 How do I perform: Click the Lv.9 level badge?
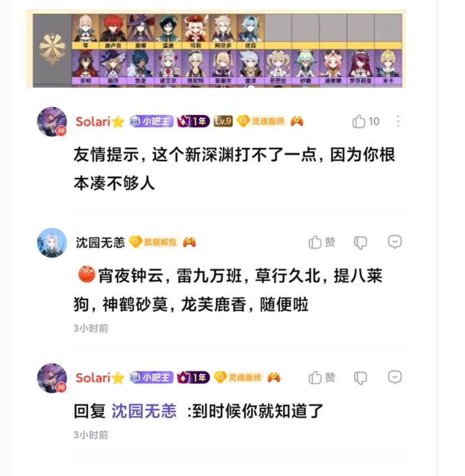(x=223, y=121)
